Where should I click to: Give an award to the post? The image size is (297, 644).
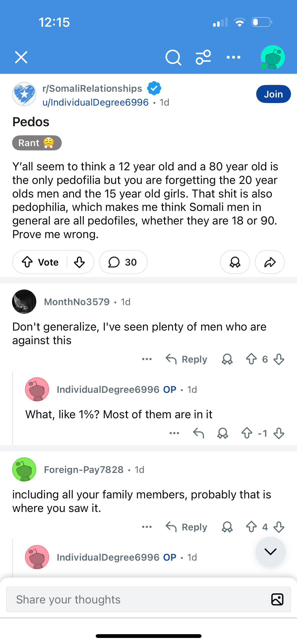pos(235,262)
